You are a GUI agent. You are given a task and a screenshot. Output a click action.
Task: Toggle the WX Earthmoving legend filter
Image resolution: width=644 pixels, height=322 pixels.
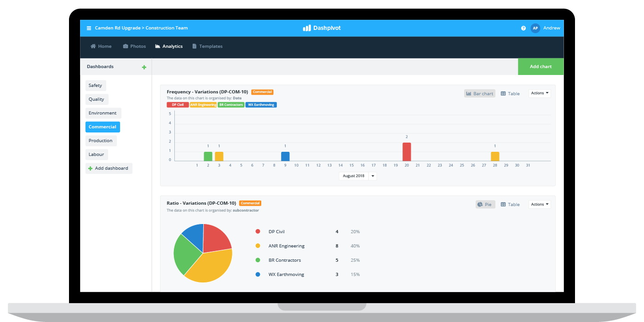pyautogui.click(x=261, y=105)
